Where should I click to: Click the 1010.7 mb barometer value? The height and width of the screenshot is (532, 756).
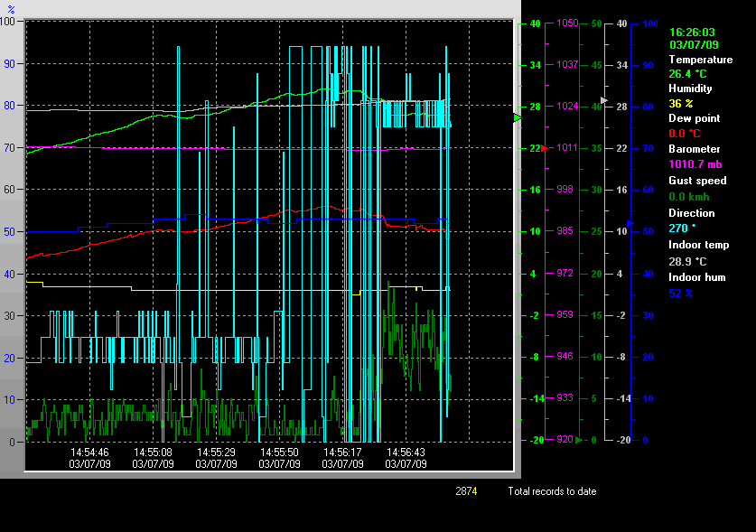pos(694,164)
